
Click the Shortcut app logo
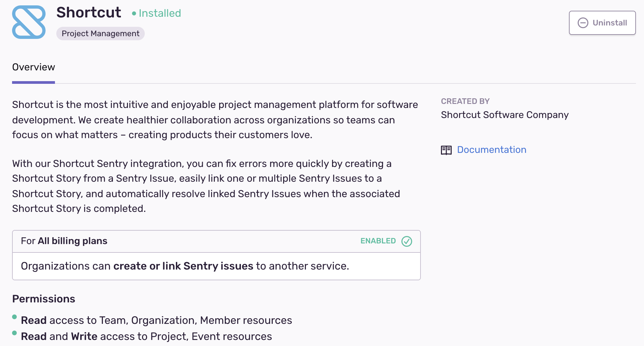click(x=29, y=22)
